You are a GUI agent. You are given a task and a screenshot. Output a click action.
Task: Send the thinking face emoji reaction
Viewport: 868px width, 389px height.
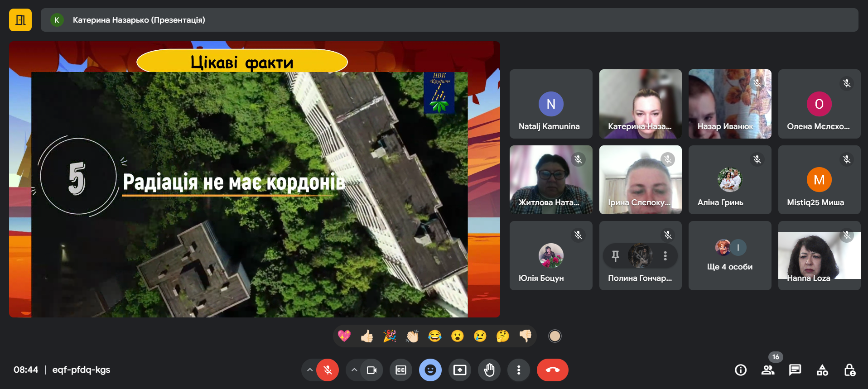(502, 336)
